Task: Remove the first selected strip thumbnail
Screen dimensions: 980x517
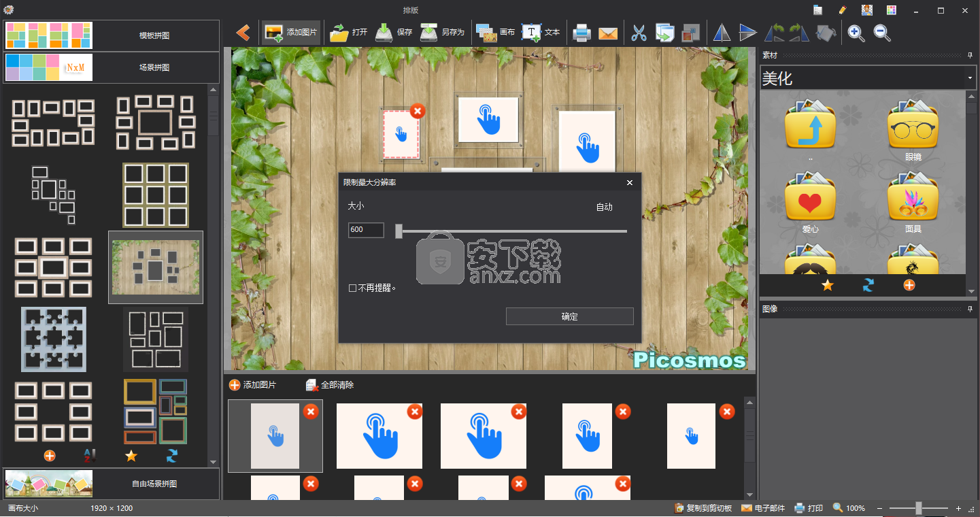Action: [x=310, y=412]
